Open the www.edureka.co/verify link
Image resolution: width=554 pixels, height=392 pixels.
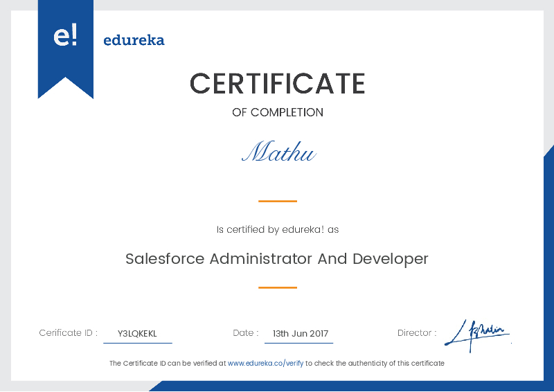265,363
